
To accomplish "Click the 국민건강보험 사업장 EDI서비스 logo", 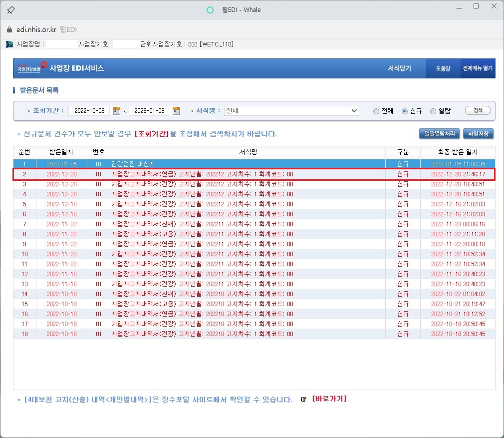I will coord(61,68).
